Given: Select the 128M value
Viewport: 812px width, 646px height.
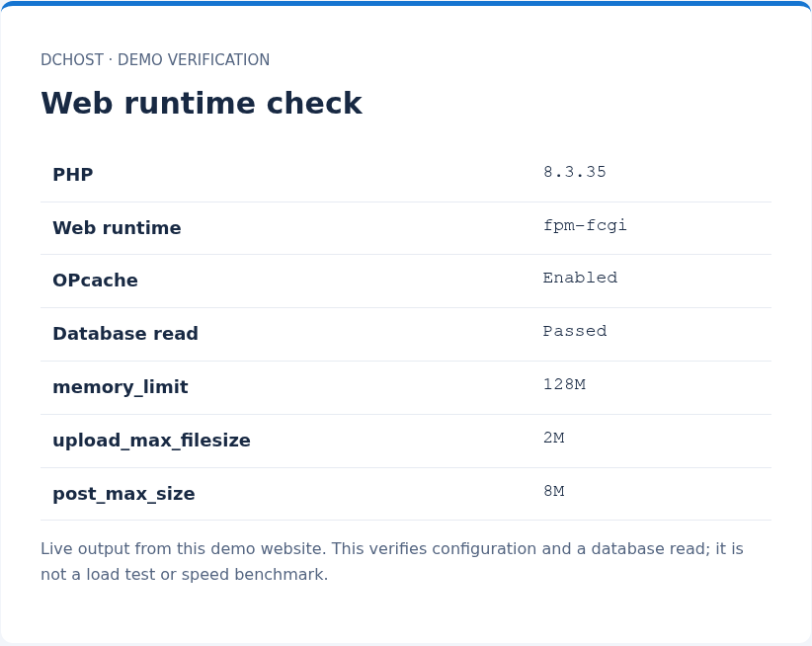Looking at the screenshot, I should pyautogui.click(x=564, y=384).
